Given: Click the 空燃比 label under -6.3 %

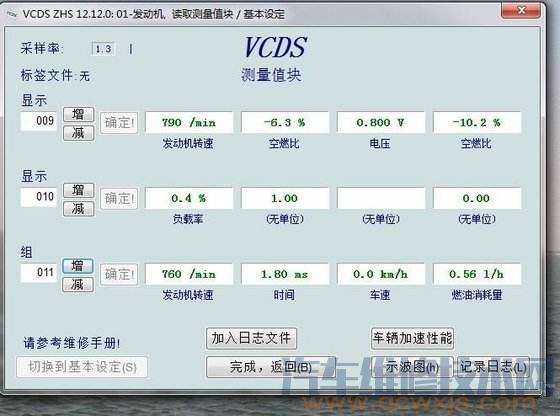Looking at the screenshot, I should (x=284, y=144).
